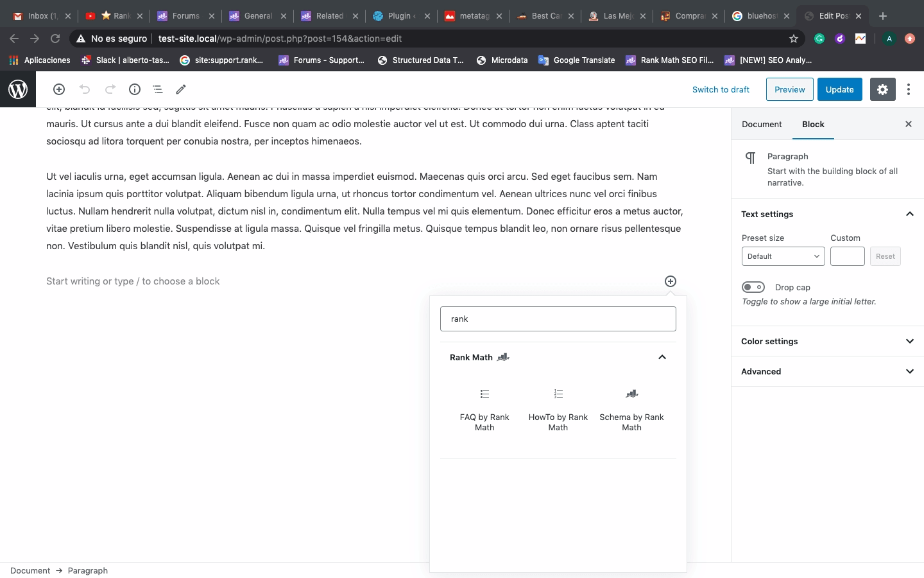Viewport: 924px width, 578px height.
Task: Open Content structure info icon
Action: click(x=135, y=89)
